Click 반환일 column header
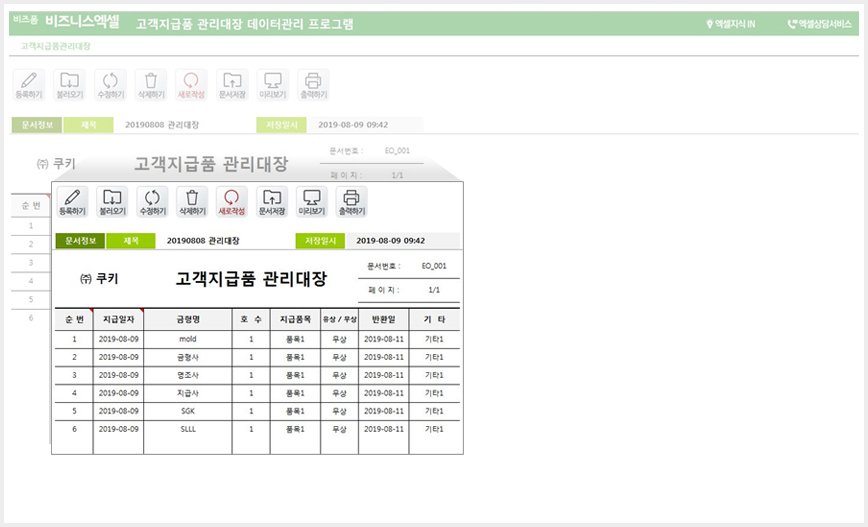 (x=384, y=319)
